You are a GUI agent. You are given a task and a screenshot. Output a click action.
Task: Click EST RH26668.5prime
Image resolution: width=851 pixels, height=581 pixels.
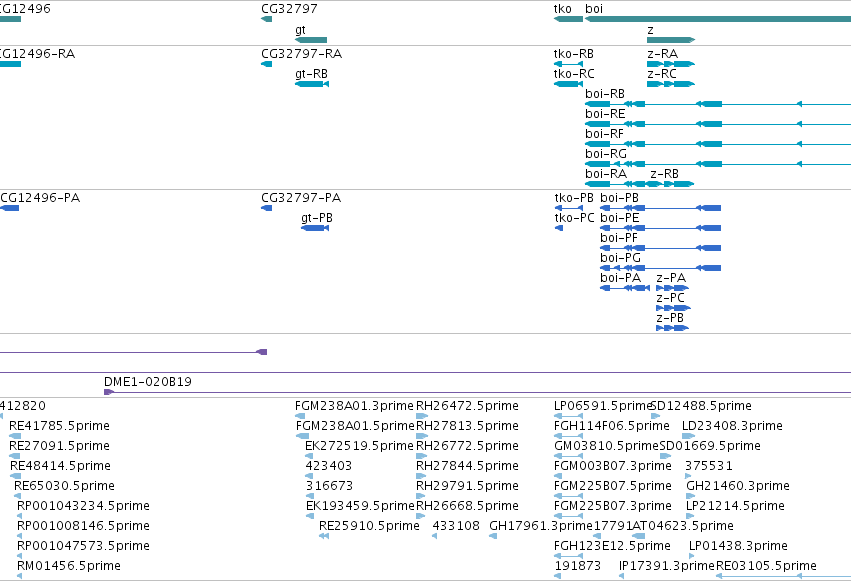(x=421, y=516)
